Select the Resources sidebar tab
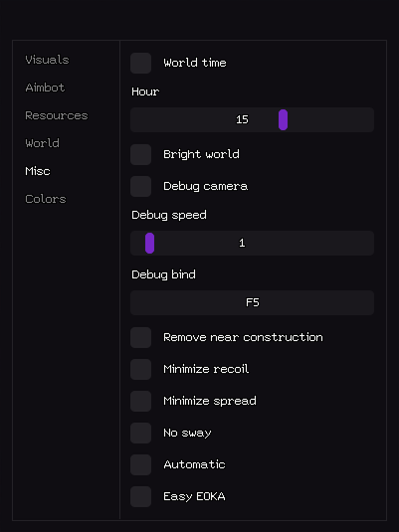The width and height of the screenshot is (399, 532). [x=57, y=115]
